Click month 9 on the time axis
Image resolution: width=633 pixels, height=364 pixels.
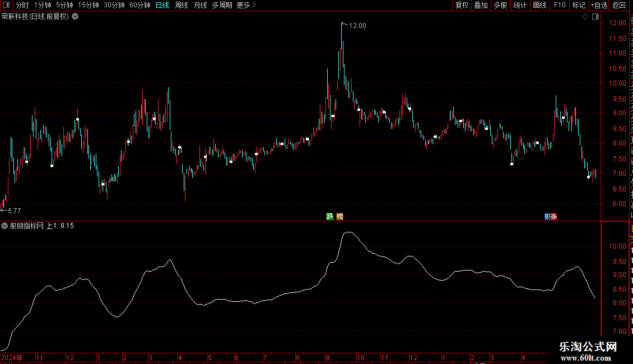327,357
